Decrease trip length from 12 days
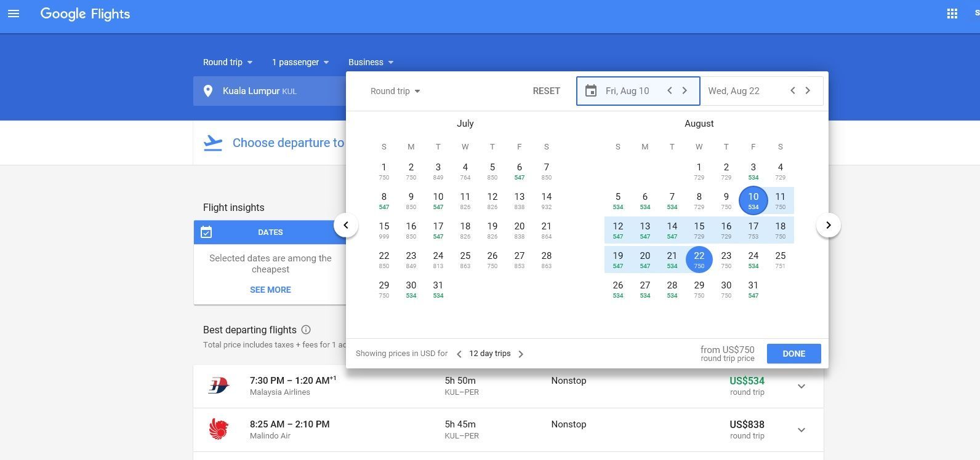 point(459,354)
